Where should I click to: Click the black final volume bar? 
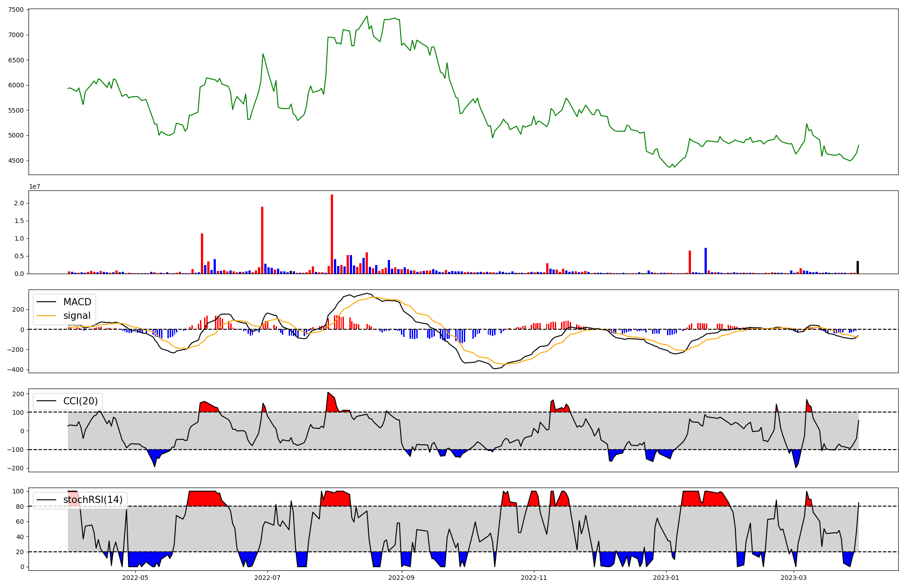[857, 267]
